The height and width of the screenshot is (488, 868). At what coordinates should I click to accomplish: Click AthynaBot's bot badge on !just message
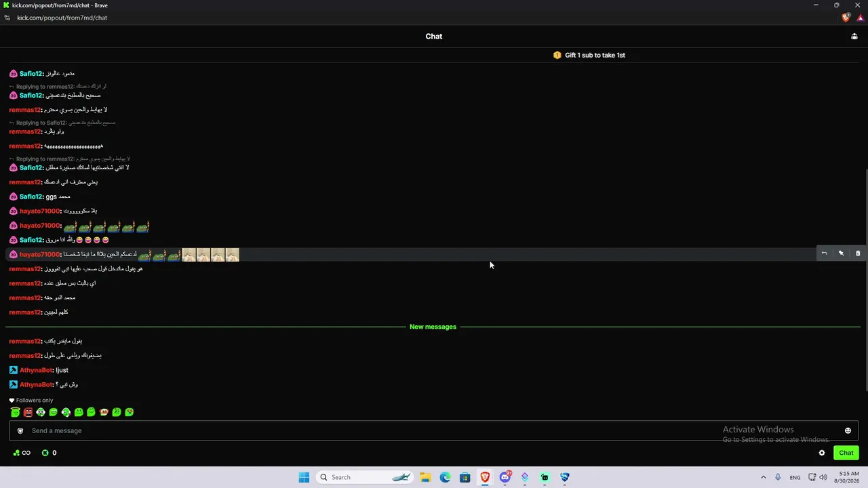[x=13, y=370]
